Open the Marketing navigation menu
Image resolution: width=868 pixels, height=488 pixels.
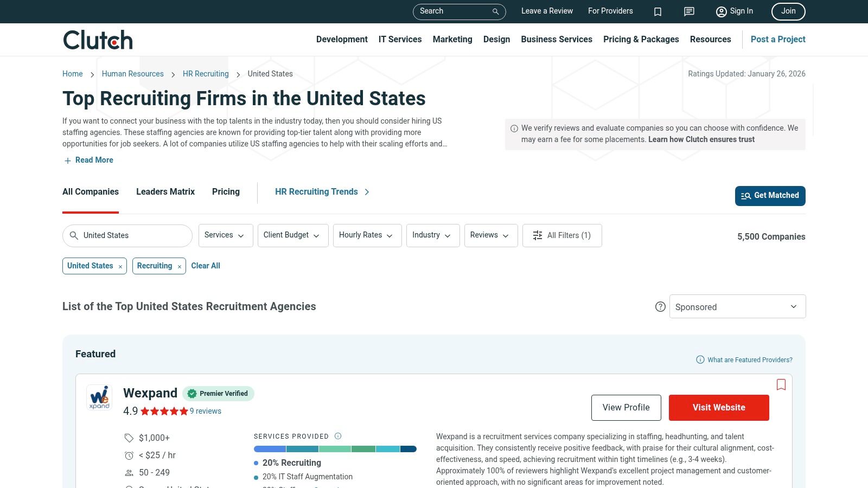coord(452,39)
